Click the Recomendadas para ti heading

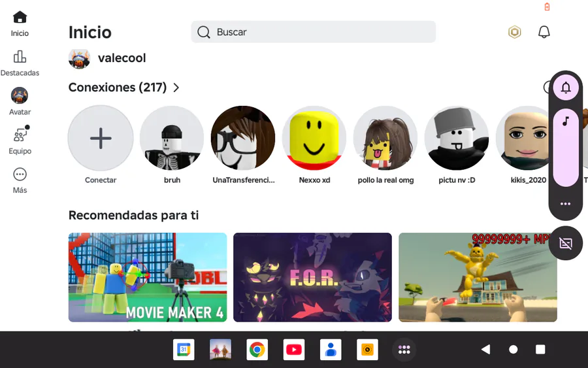coord(133,215)
